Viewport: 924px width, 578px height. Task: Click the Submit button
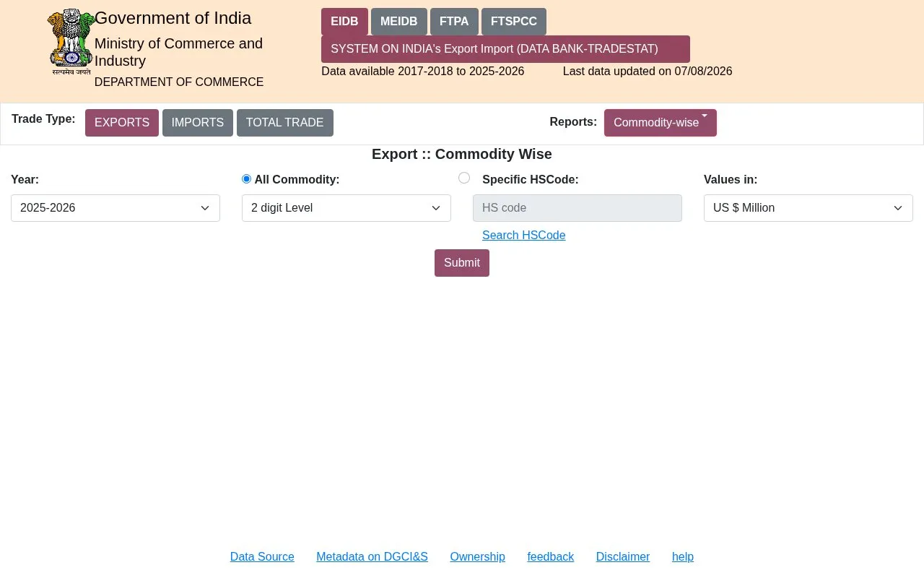[462, 263]
